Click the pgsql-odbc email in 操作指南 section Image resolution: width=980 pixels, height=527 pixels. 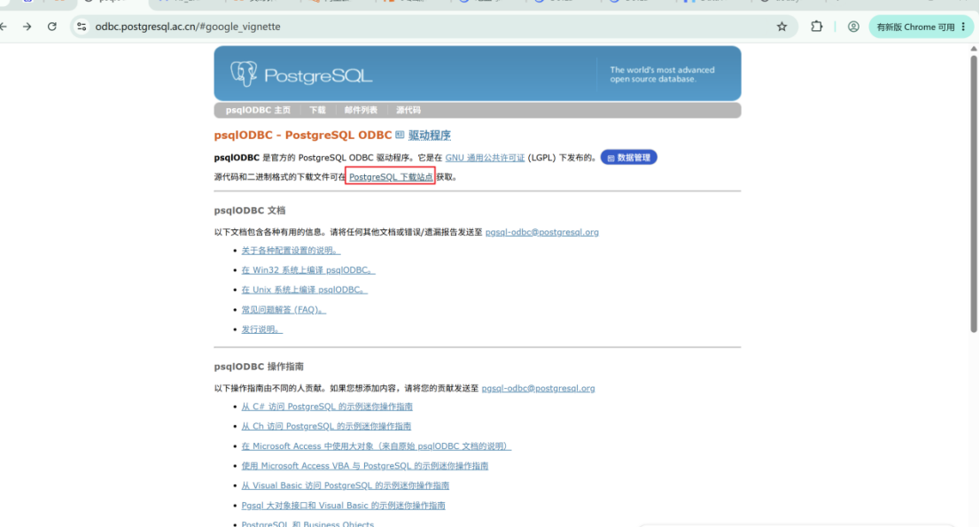tap(538, 388)
